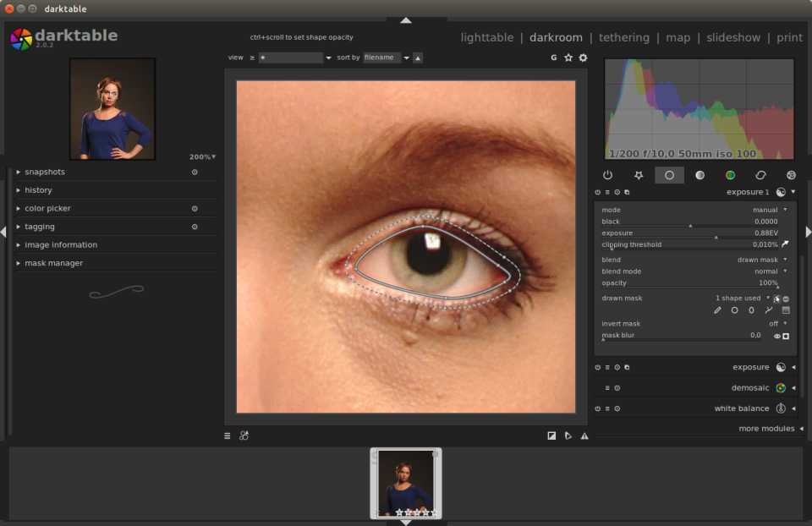Select the tone group gradient circle icon
The image size is (812, 526).
pos(700,175)
